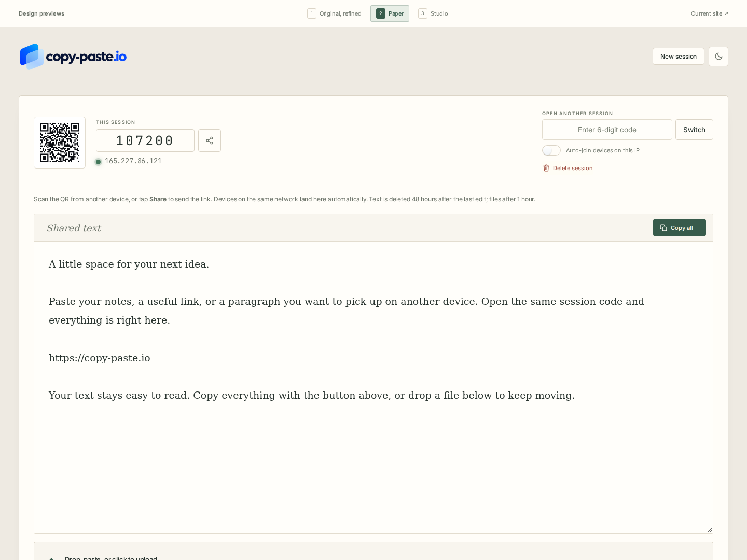Viewport: 747px width, 560px height.
Task: Focus the Enter 6-digit code field
Action: pyautogui.click(x=607, y=130)
